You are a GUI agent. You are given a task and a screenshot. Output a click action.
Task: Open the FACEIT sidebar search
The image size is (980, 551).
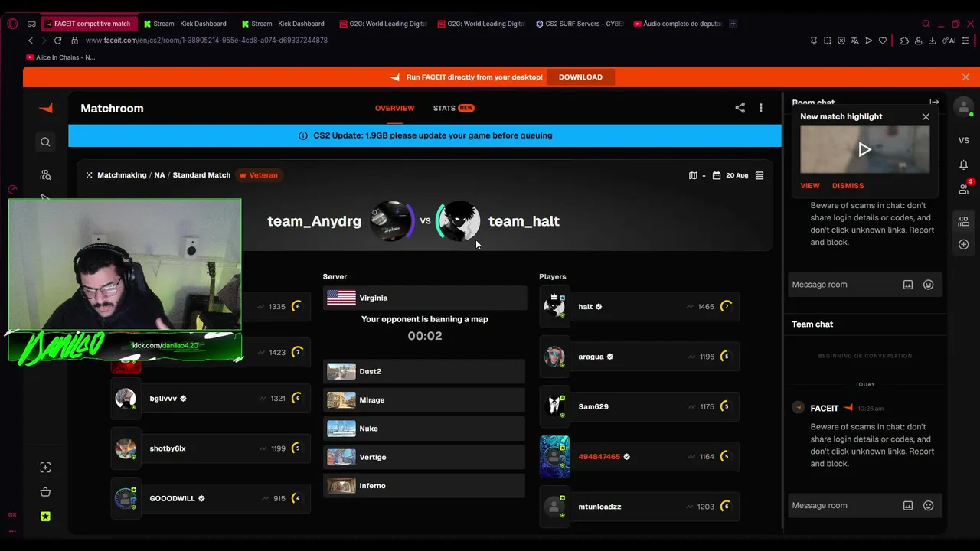(x=45, y=142)
